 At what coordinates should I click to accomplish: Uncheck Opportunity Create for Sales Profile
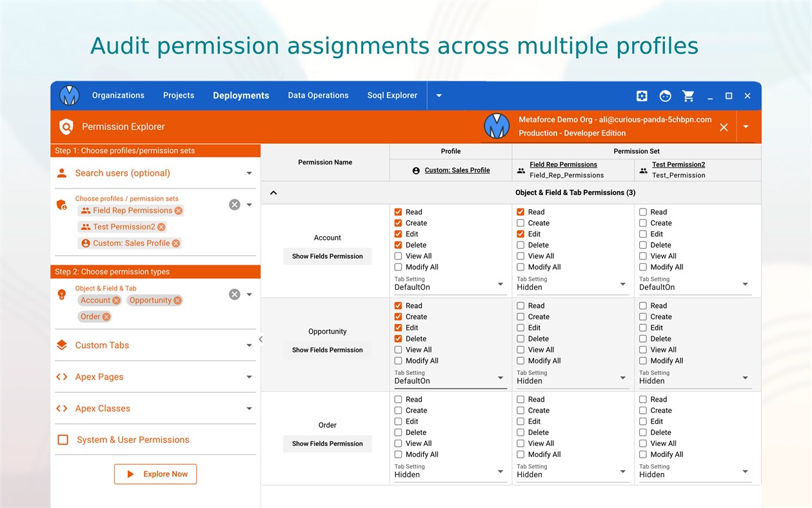point(399,316)
